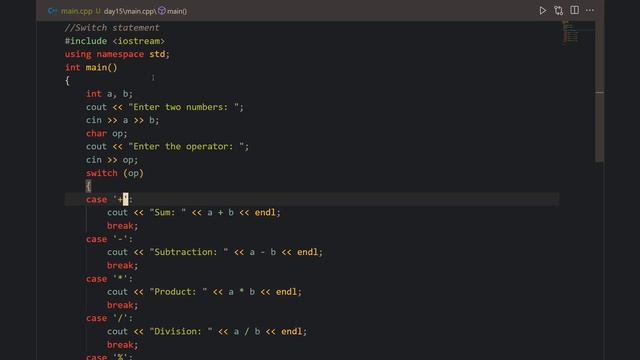This screenshot has width=640, height=360.
Task: Click the "Enter two numbers: " string
Action: pyautogui.click(x=183, y=107)
